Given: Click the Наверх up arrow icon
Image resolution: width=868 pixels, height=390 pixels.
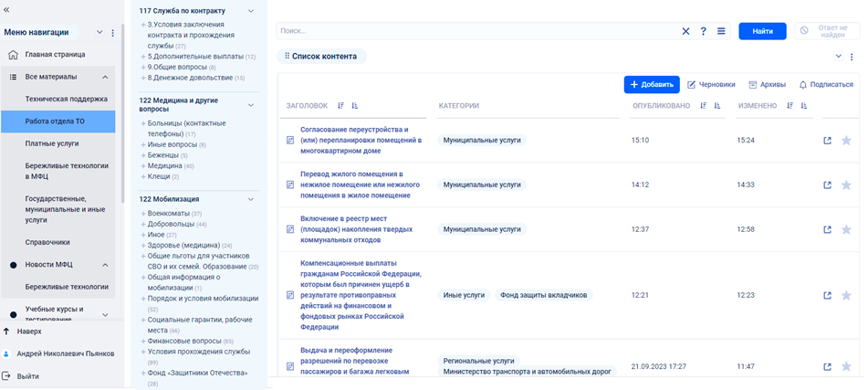Looking at the screenshot, I should click(x=6, y=332).
